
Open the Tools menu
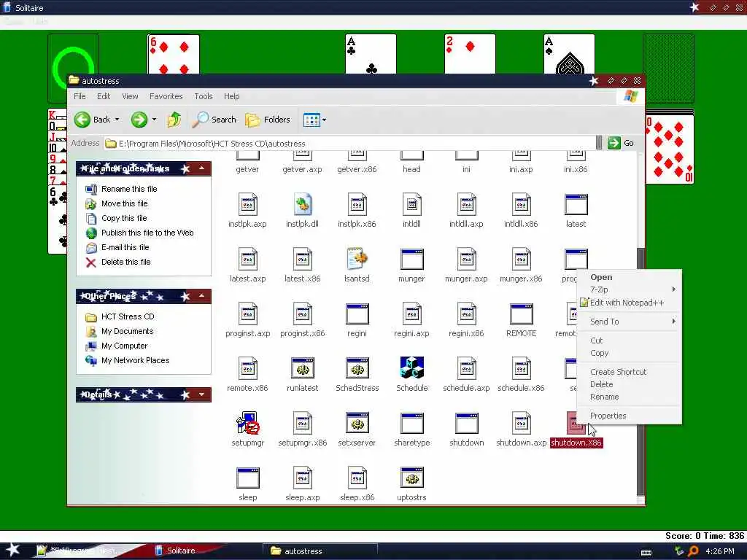(x=204, y=96)
